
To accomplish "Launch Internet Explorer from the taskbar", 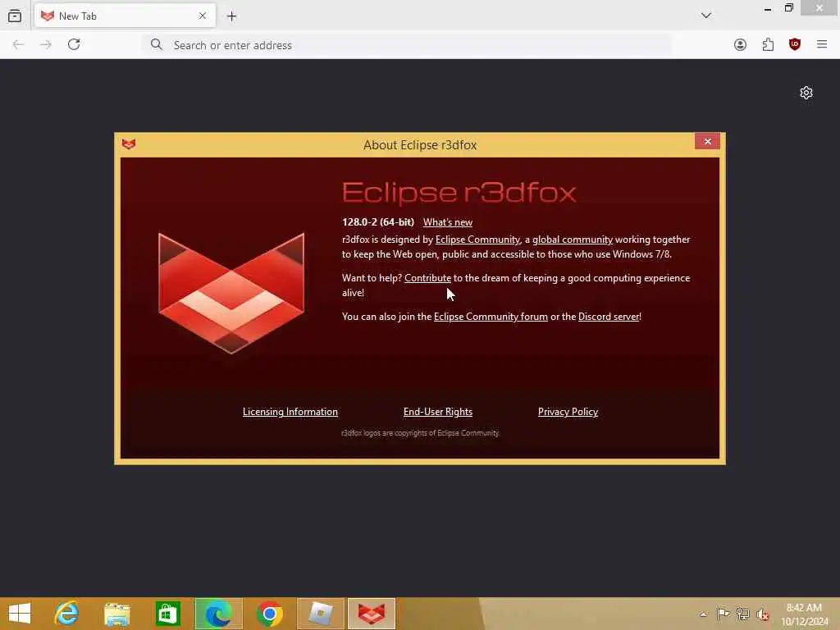I will [67, 614].
